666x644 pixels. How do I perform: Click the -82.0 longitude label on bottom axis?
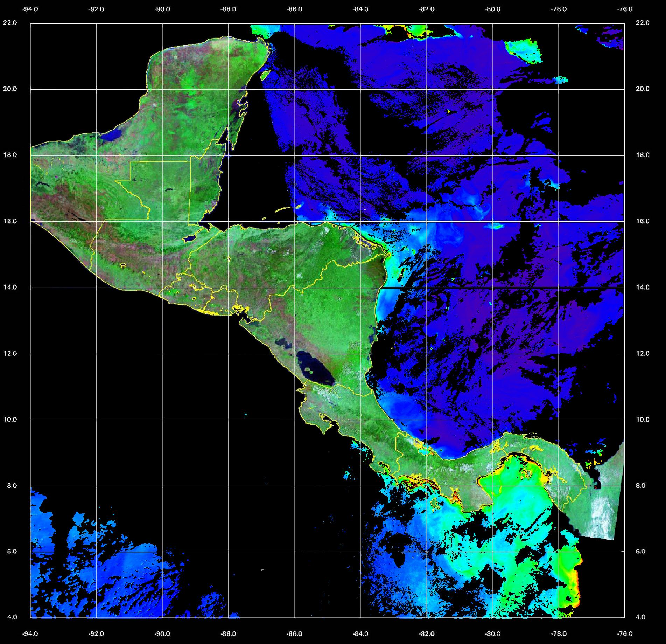coord(427,633)
